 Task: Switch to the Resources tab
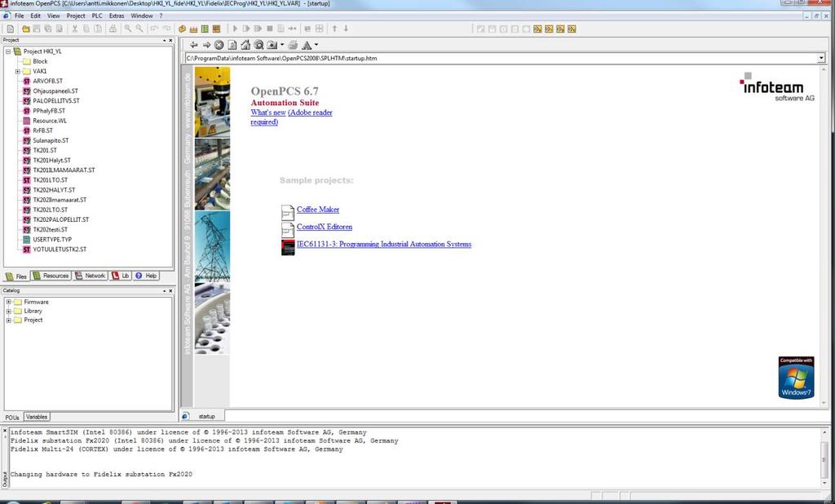51,276
